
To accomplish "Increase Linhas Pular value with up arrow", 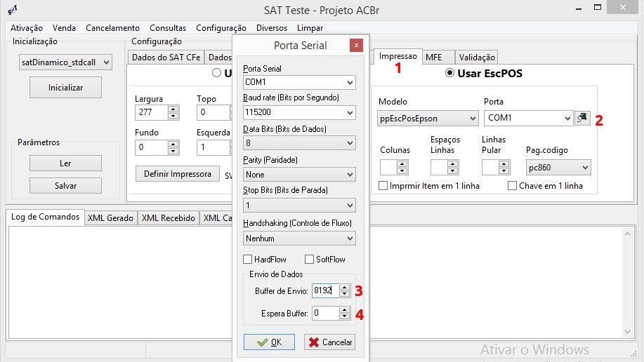I will tap(504, 163).
